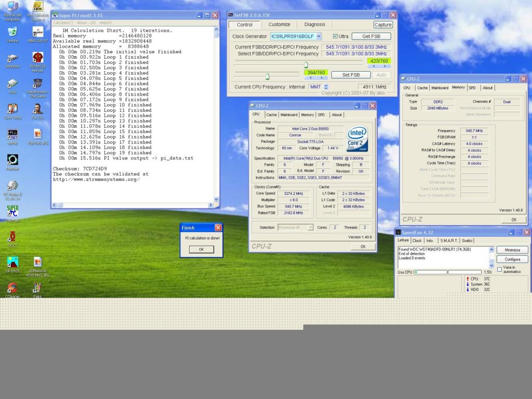Click the Configura button in SpeedFan
The image size is (532, 399).
coord(512,259)
